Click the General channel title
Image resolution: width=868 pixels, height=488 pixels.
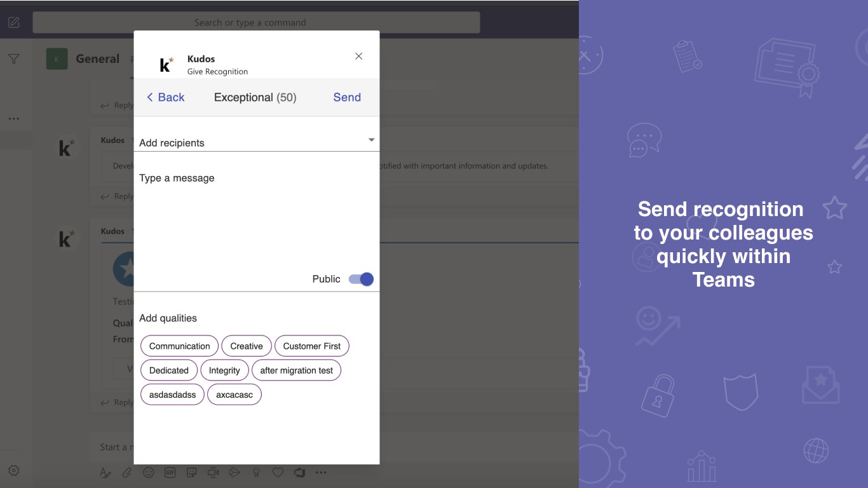[98, 58]
